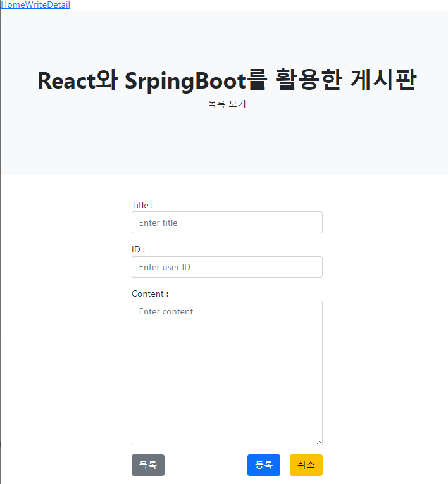The height and width of the screenshot is (484, 448).
Task: Cancel using the yellow 취소 button
Action: (306, 465)
